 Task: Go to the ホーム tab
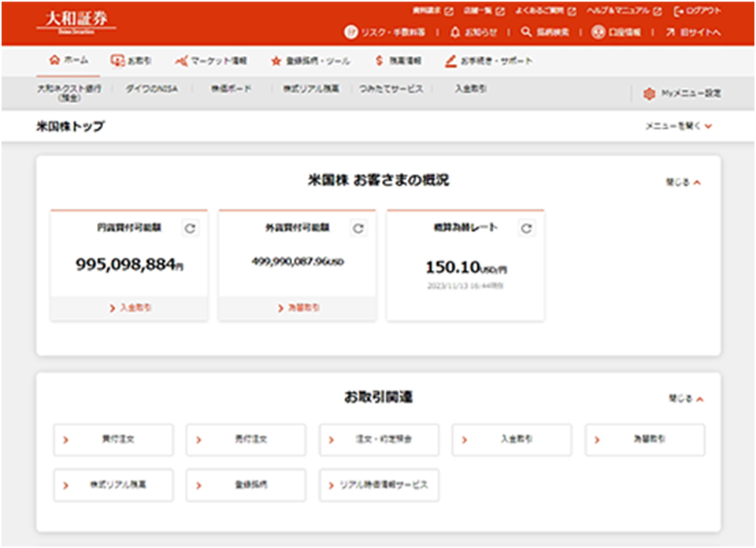[x=69, y=61]
